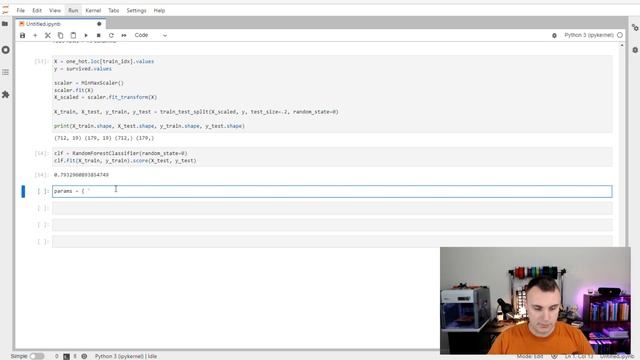Open the table of contents sidebar
The width and height of the screenshot is (640, 360).
click(x=5, y=72)
